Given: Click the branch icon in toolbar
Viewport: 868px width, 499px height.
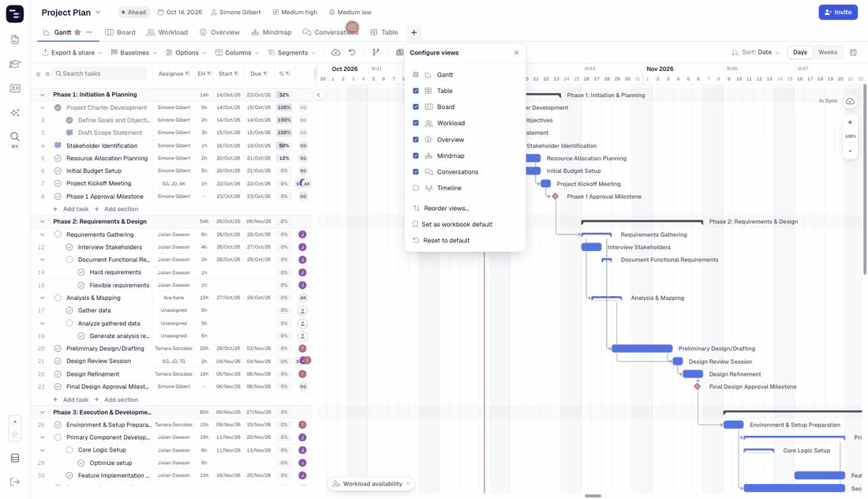Looking at the screenshot, I should click(376, 53).
